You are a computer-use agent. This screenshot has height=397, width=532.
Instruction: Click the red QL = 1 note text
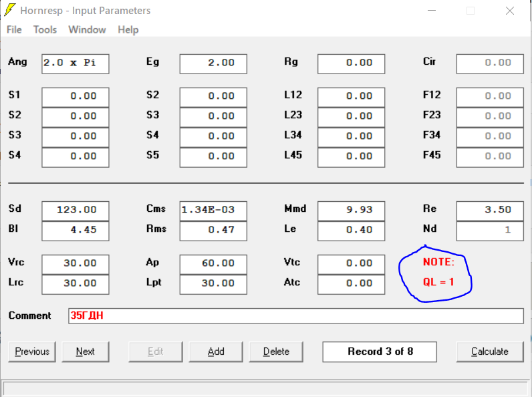click(438, 282)
